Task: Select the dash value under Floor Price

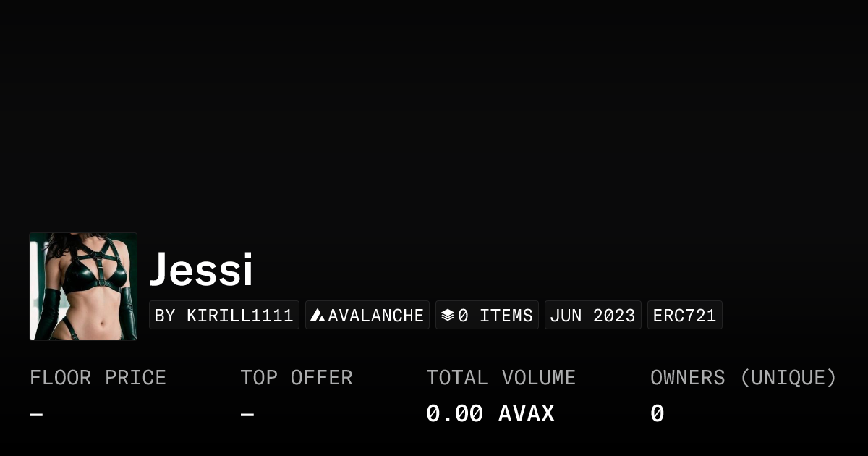Action: click(36, 415)
